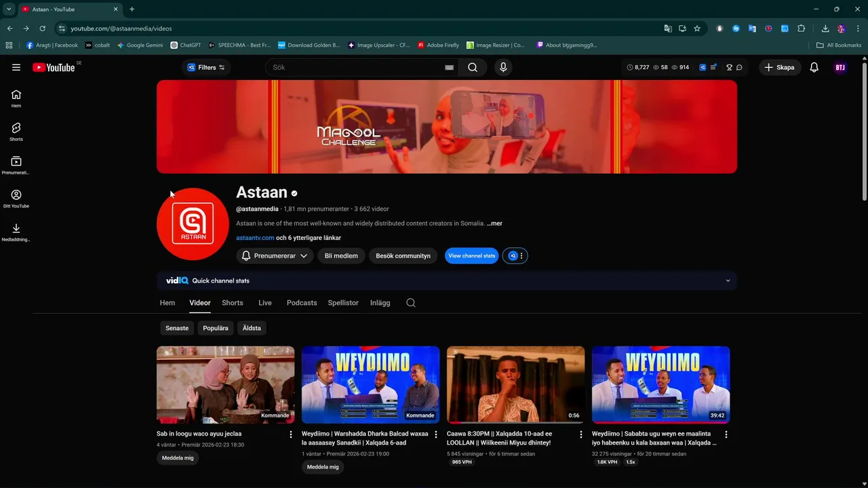868x488 pixels.
Task: Click the vidIQ chat bubble icon
Action: click(739, 67)
